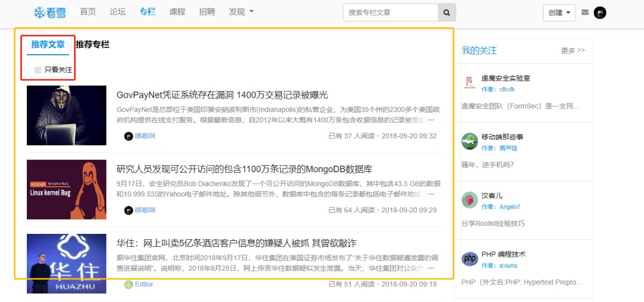644x302 pixels.
Task: Click Editor avatar under 华住 article
Action: (129, 284)
